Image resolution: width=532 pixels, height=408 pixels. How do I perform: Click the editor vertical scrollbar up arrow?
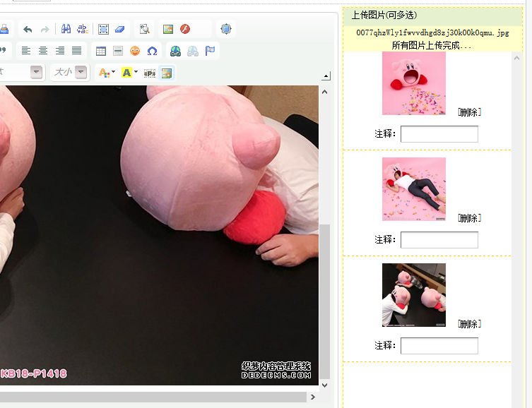(x=325, y=92)
